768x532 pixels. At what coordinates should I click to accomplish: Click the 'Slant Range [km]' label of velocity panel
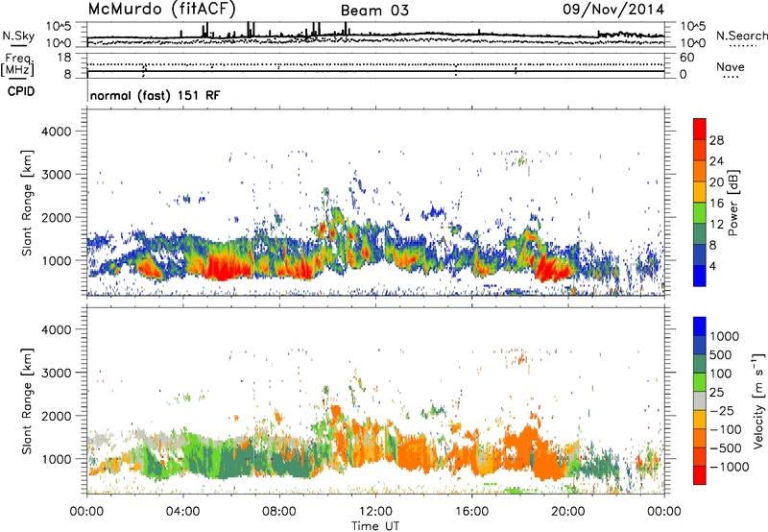(x=27, y=400)
